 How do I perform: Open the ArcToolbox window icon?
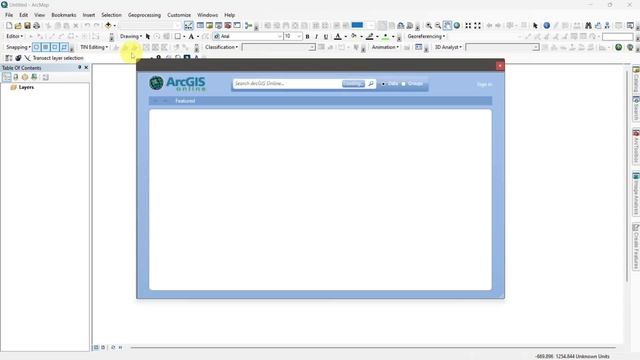click(x=228, y=26)
